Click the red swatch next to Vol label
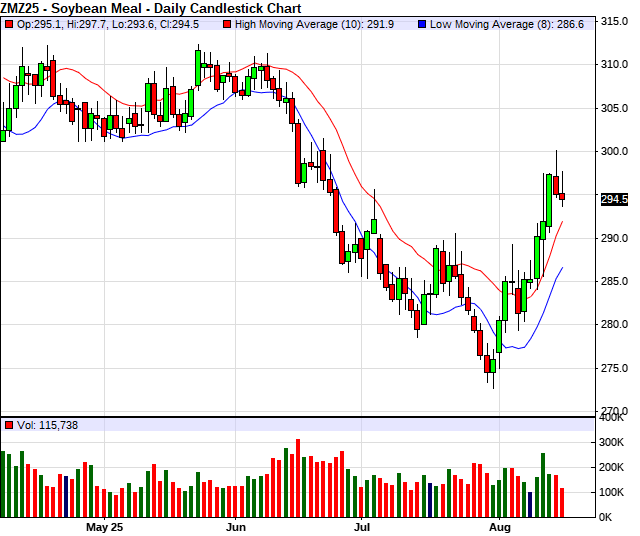The height and width of the screenshot is (536, 640). [9, 425]
